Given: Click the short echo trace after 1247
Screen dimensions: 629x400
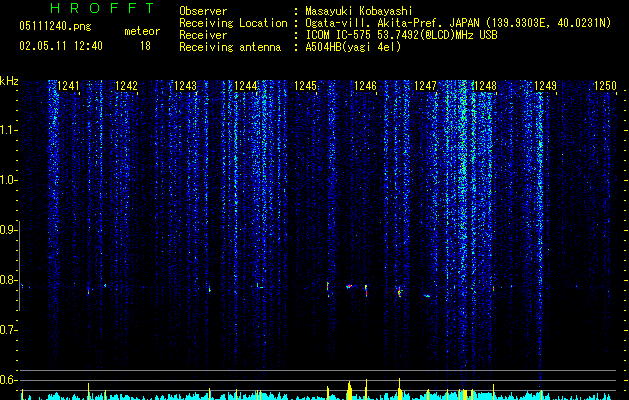Looking at the screenshot, I should [427, 296].
